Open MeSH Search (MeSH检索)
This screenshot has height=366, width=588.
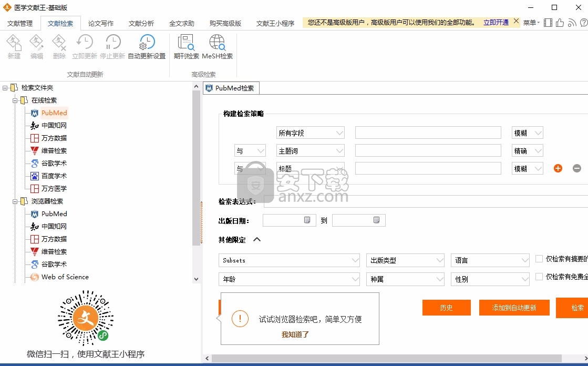pos(217,47)
